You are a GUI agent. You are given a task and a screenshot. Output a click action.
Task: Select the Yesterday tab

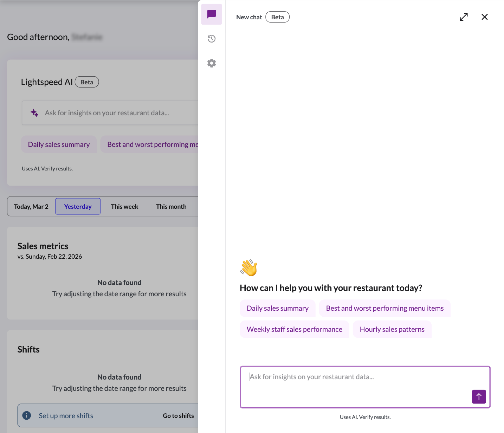tap(78, 206)
